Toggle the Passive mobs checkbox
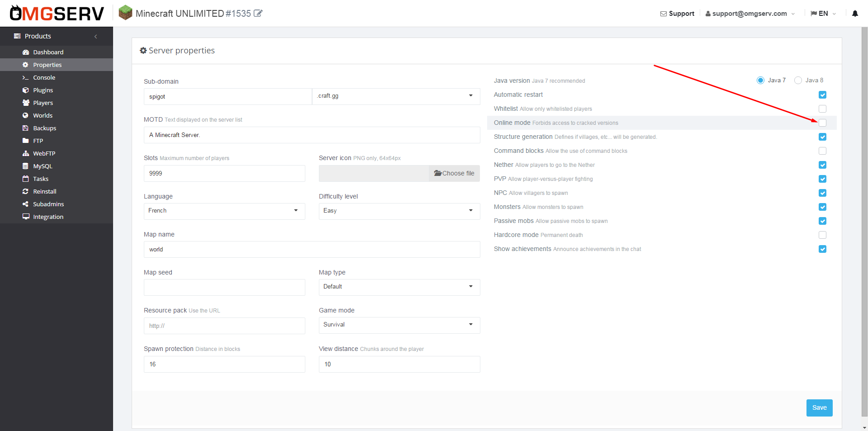 coord(822,221)
